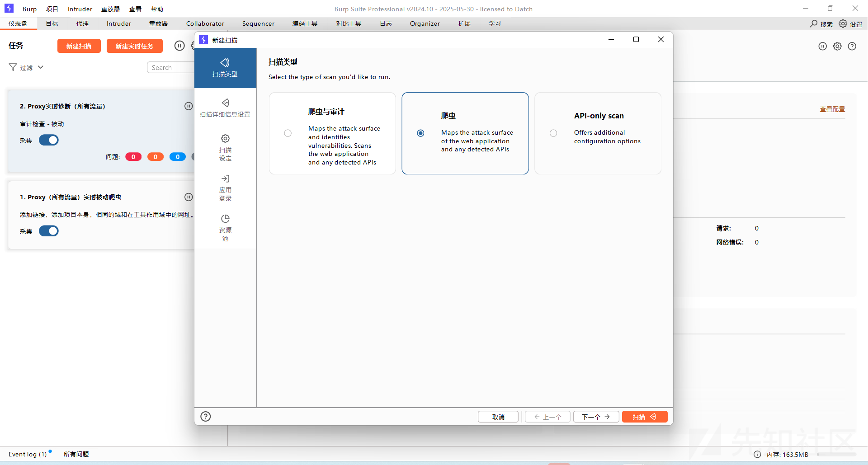This screenshot has width=868, height=465.
Task: Open the 应用登录 step
Action: (225, 188)
